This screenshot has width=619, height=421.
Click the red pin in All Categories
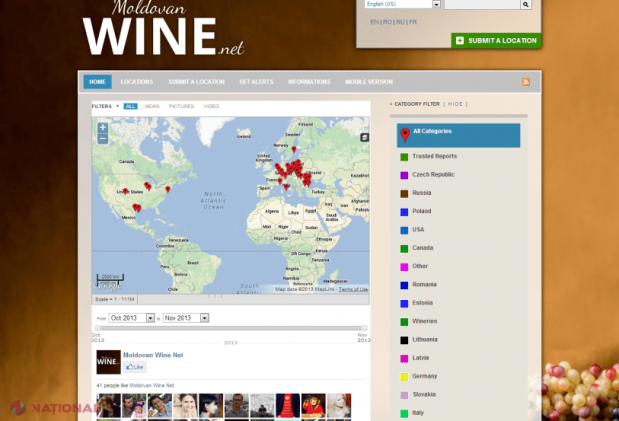pos(405,135)
